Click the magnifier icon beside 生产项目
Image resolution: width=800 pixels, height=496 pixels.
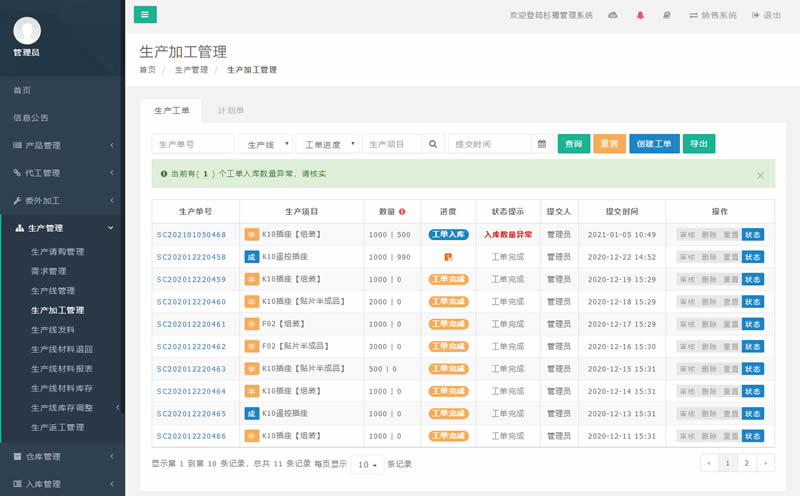[x=433, y=144]
